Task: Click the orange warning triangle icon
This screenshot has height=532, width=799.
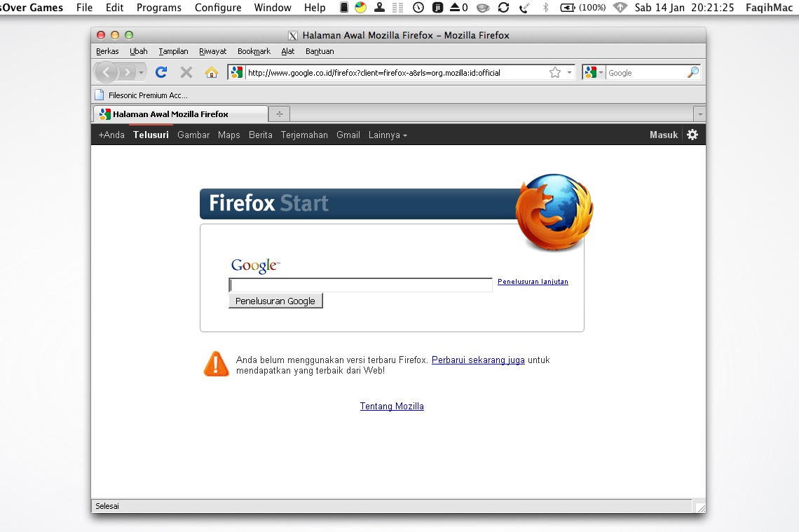Action: tap(216, 364)
